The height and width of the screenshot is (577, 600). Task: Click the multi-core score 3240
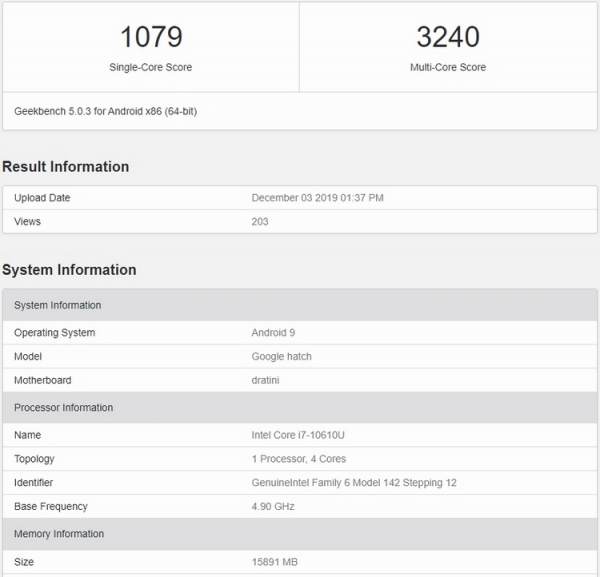pyautogui.click(x=448, y=37)
